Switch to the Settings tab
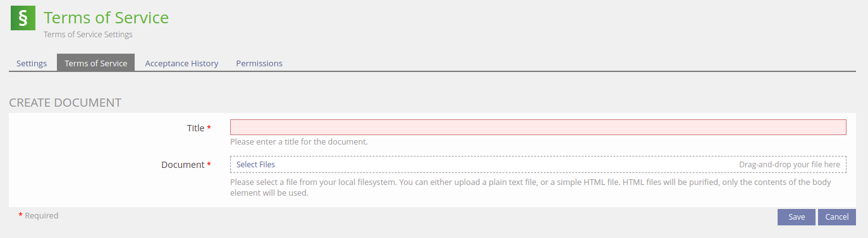 [x=32, y=63]
